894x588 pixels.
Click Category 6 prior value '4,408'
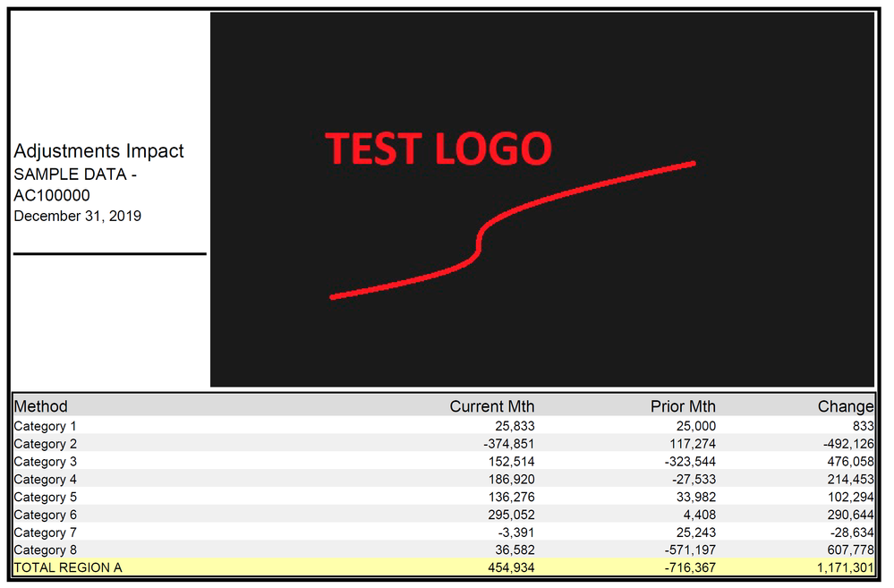pos(700,515)
